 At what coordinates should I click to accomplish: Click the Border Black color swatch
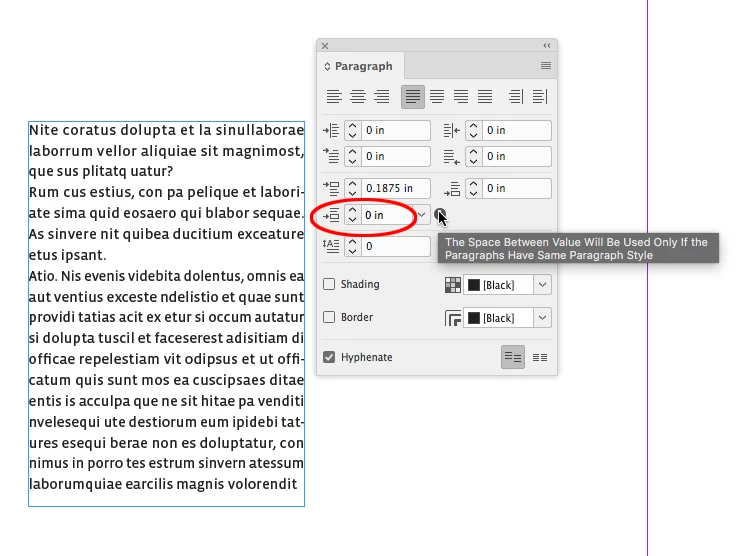tap(474, 318)
